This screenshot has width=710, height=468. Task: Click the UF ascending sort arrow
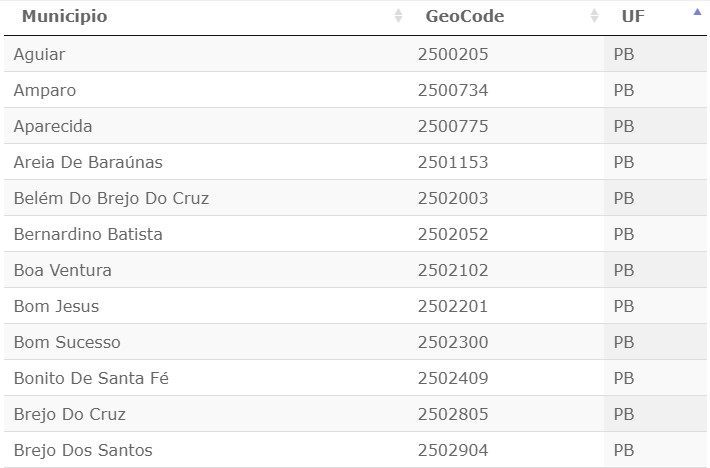pos(697,13)
